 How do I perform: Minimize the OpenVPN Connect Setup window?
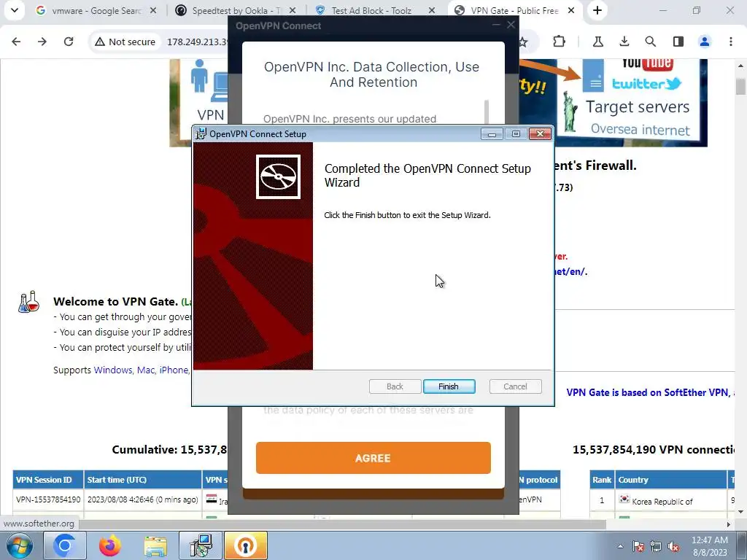492,134
